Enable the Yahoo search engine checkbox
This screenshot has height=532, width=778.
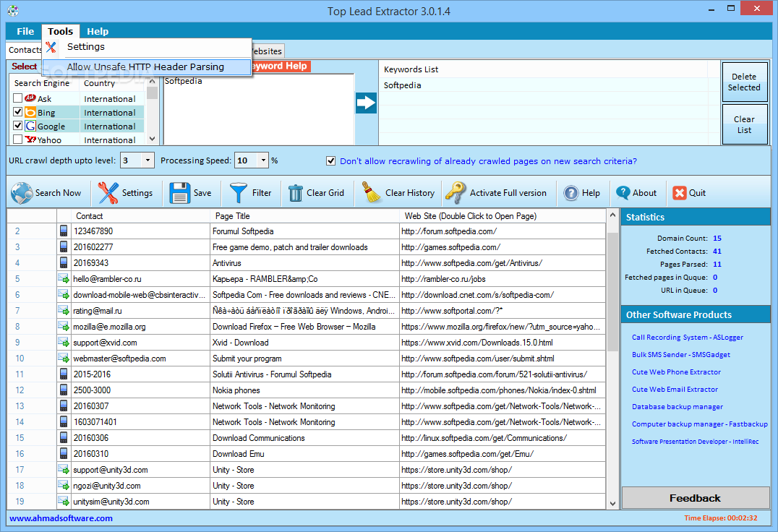pyautogui.click(x=18, y=140)
